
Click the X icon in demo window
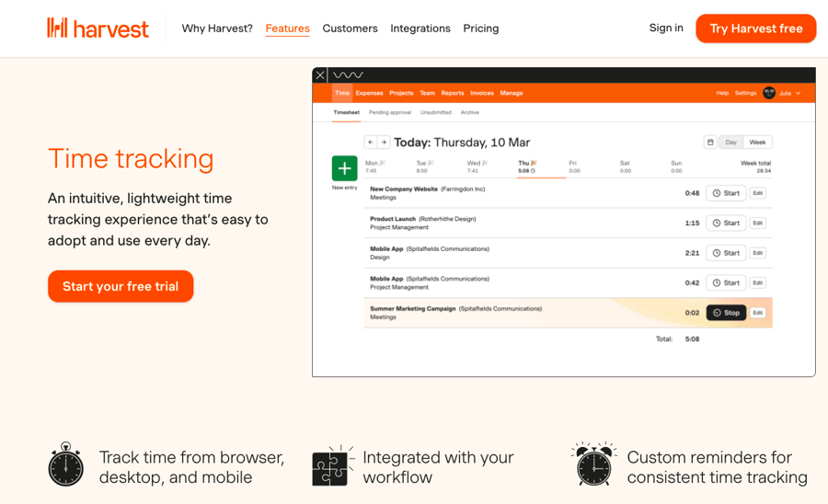pyautogui.click(x=320, y=74)
